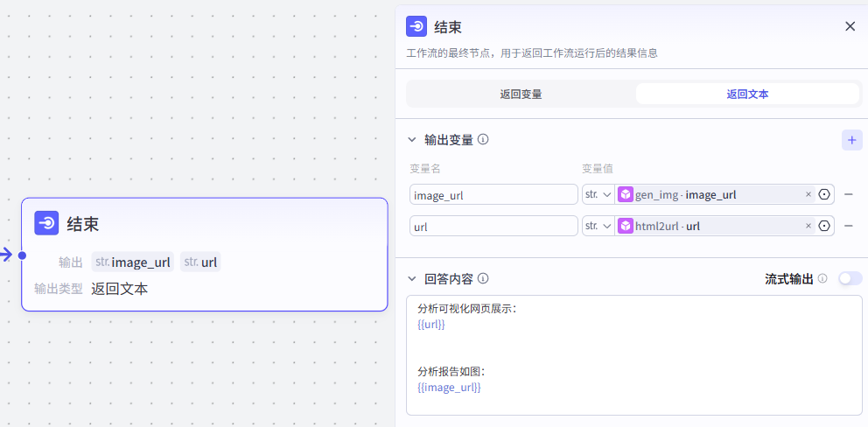Select the 返回文本 tab

pos(747,94)
